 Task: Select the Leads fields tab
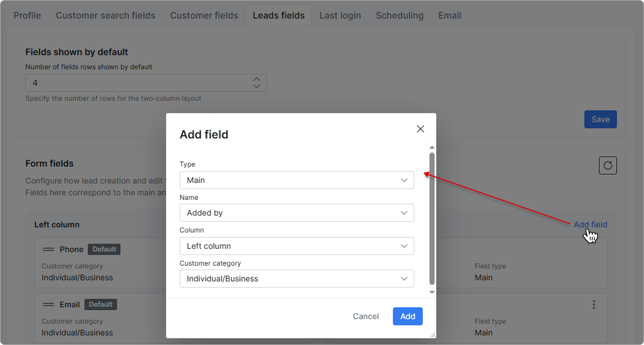(x=279, y=16)
